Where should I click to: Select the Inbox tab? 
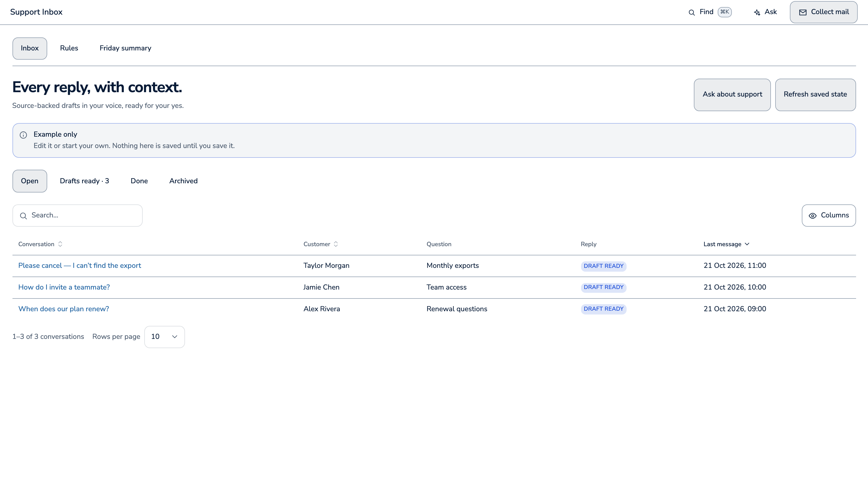coord(30,48)
